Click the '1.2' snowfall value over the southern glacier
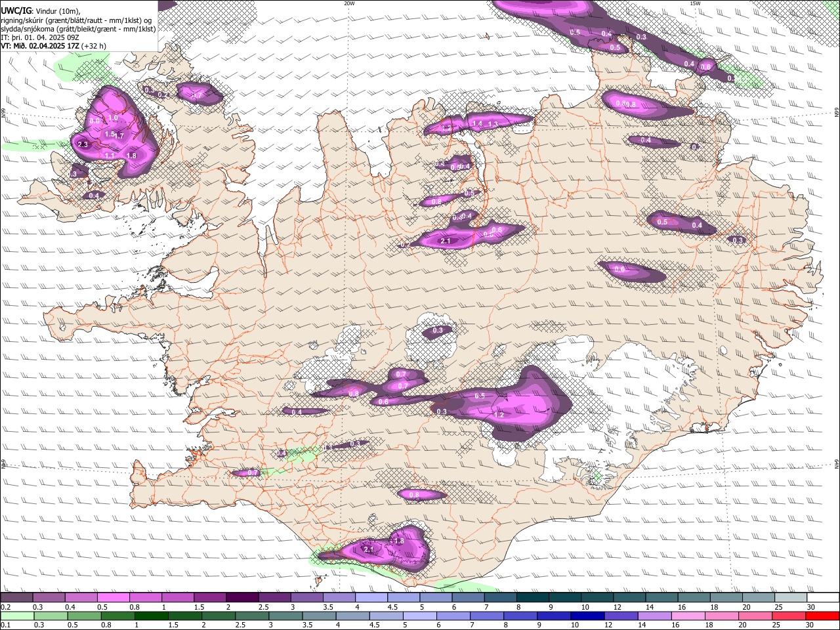 point(498,415)
